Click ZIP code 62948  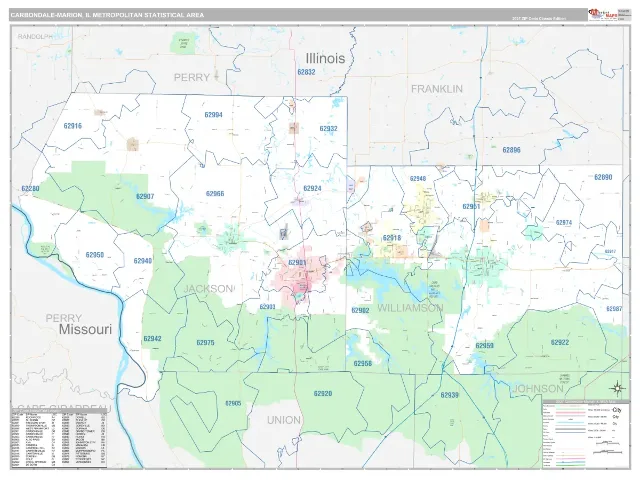[418, 179]
